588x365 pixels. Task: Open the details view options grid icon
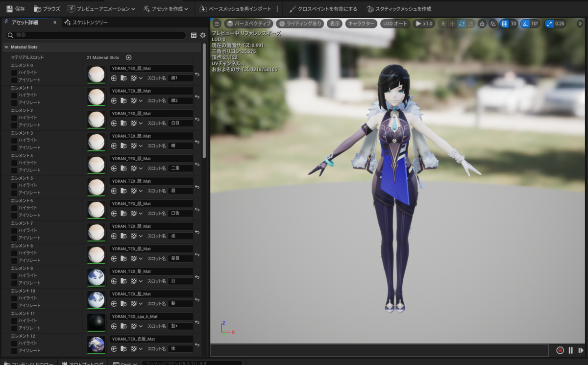point(194,35)
